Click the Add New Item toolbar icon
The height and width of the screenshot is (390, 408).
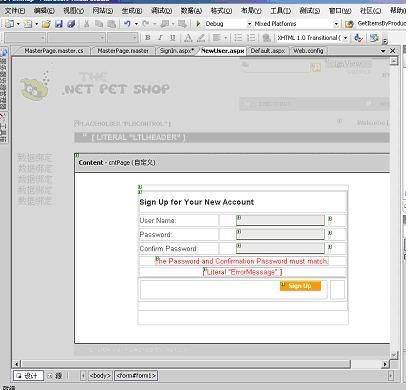[x=28, y=24]
